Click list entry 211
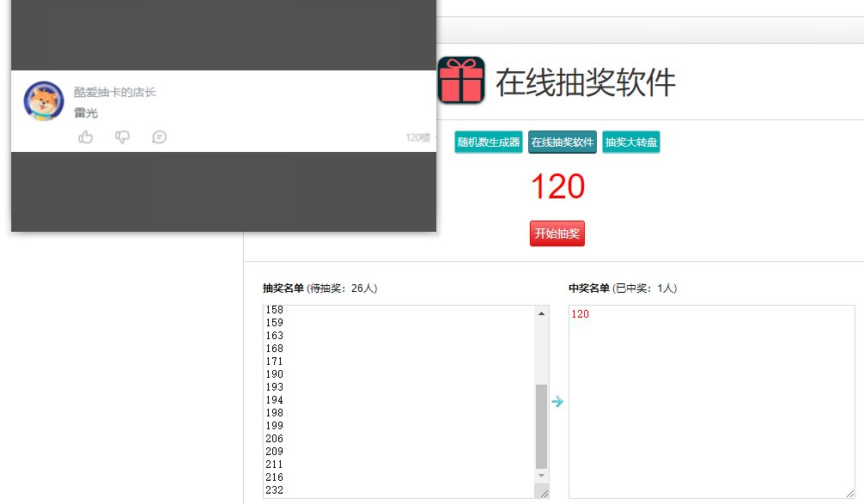 click(x=275, y=465)
